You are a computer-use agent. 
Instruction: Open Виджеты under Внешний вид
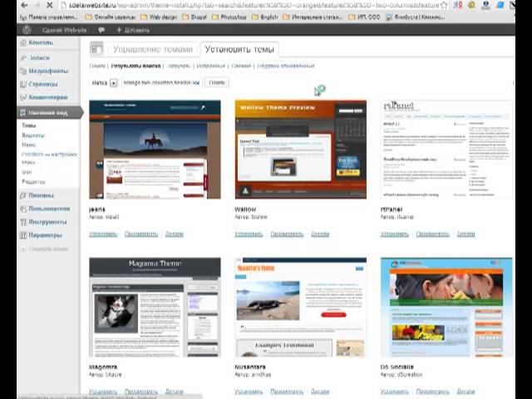(x=33, y=135)
